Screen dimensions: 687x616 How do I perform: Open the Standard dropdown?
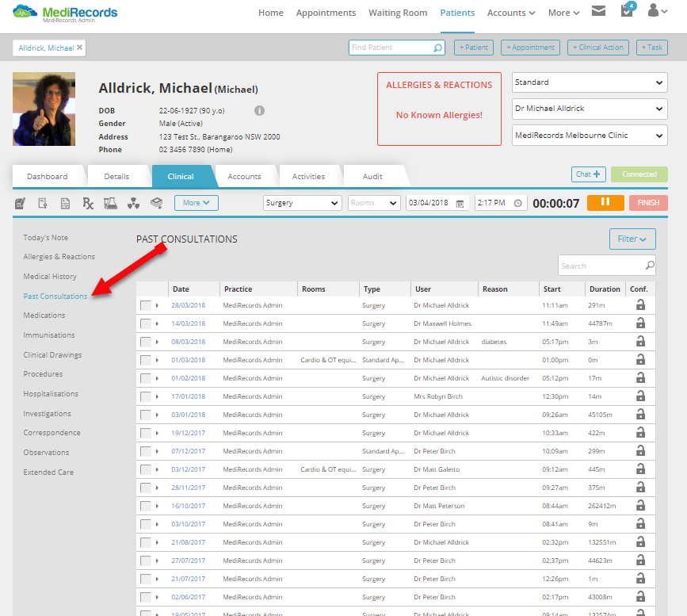(x=590, y=82)
